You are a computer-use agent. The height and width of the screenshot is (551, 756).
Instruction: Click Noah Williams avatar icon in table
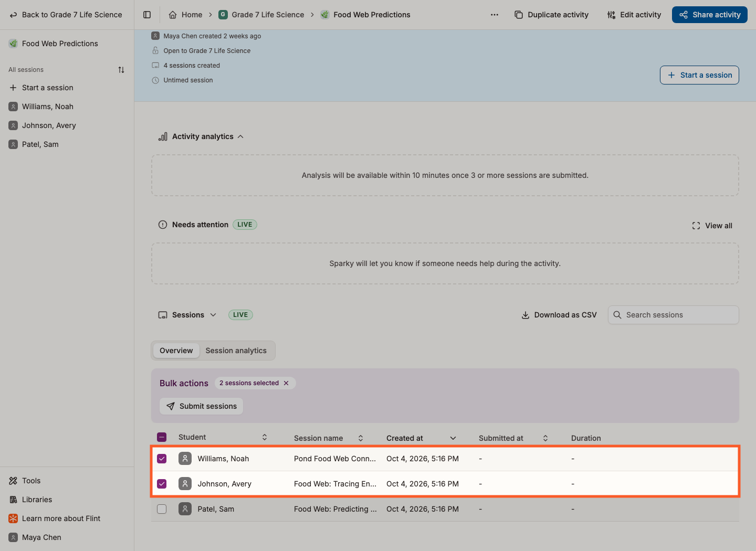coord(185,459)
